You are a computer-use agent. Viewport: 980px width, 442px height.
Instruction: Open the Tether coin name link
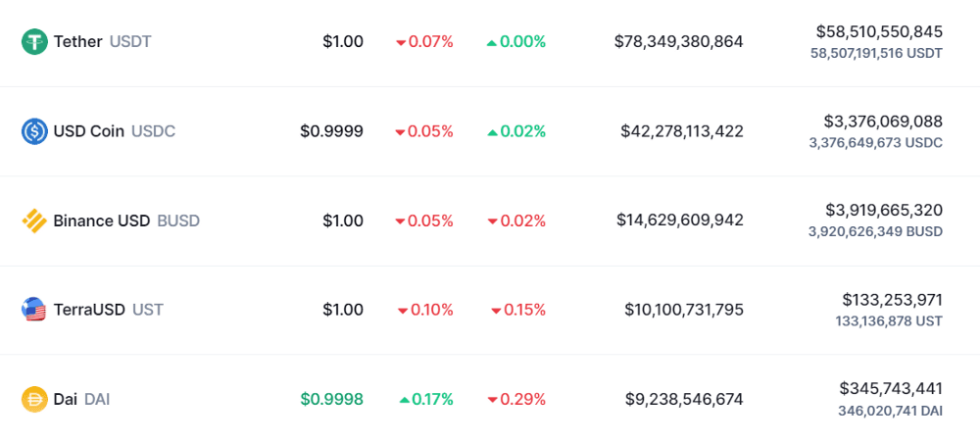(x=78, y=42)
